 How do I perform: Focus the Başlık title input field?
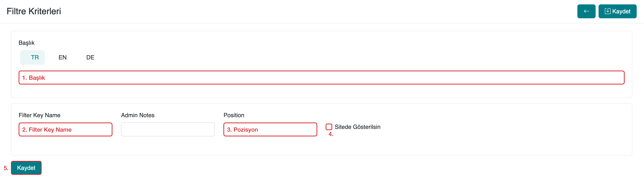click(321, 78)
